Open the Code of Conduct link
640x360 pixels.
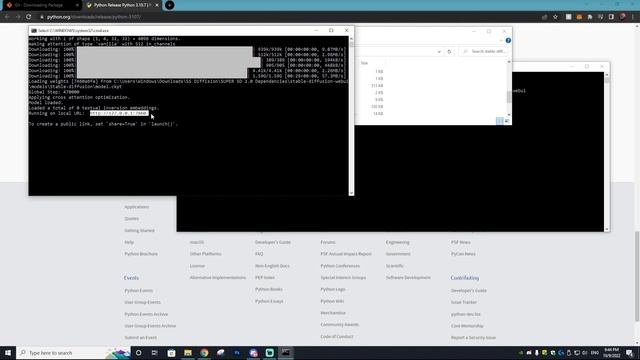tap(337, 337)
